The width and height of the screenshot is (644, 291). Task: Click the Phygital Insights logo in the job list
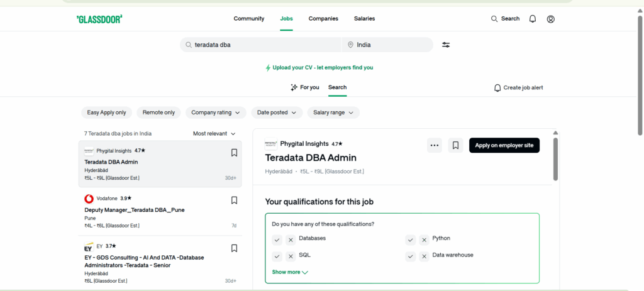[x=89, y=151]
